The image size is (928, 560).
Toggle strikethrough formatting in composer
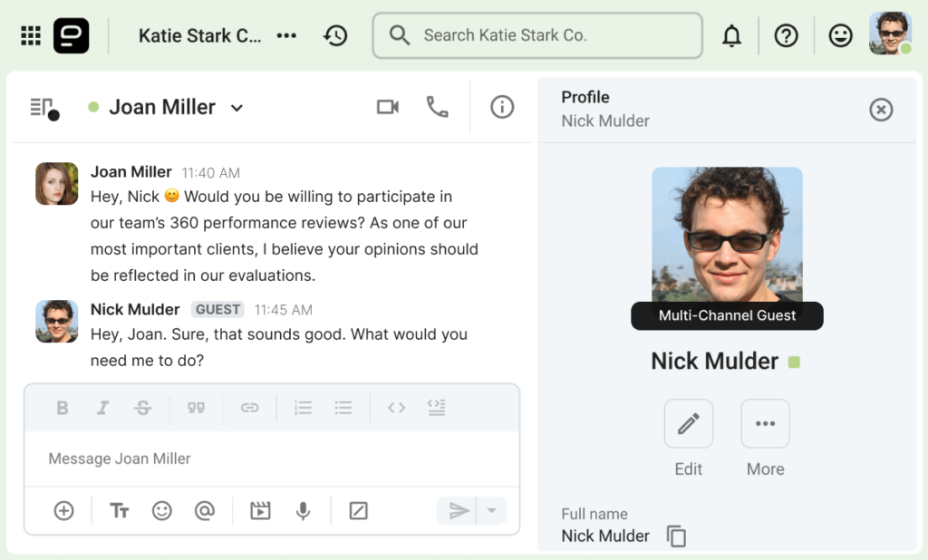tap(143, 408)
